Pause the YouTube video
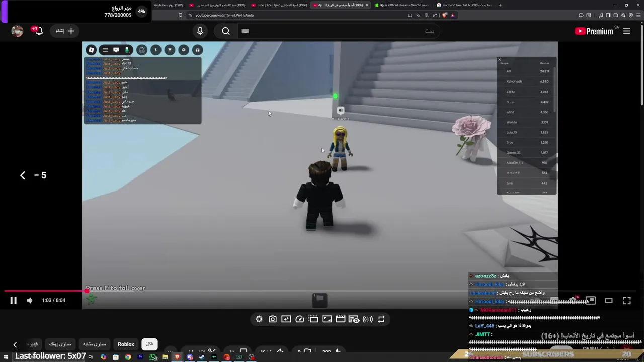This screenshot has height=362, width=644. [14, 300]
